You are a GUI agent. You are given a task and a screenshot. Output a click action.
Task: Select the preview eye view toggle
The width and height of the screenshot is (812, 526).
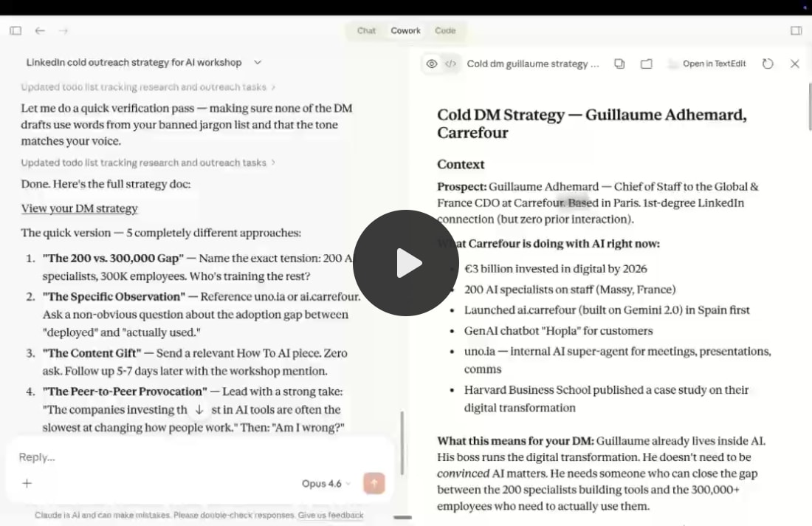click(x=432, y=64)
